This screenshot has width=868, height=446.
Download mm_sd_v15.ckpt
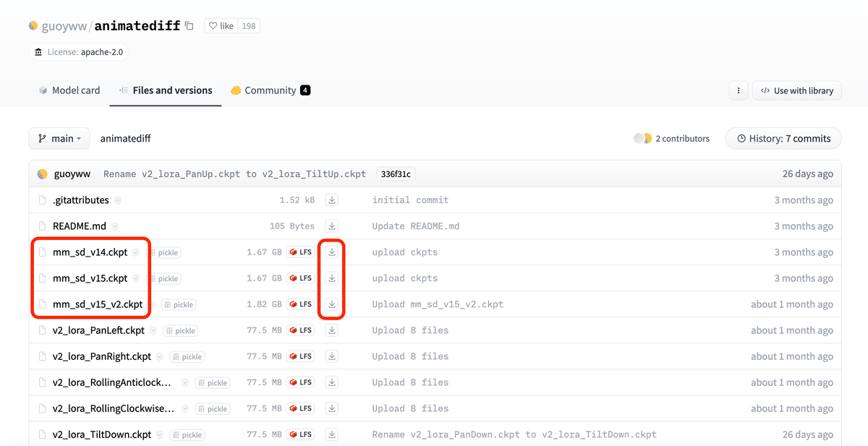tap(331, 278)
